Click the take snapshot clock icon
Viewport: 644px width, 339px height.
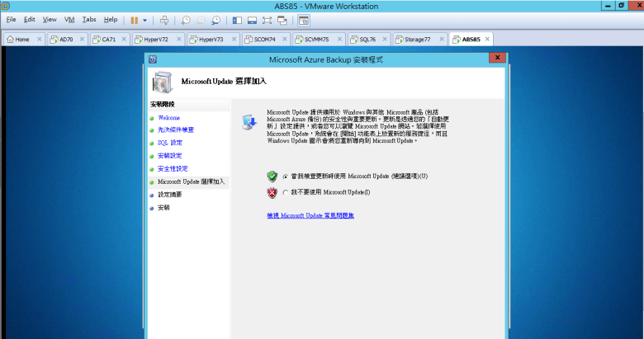tap(186, 19)
